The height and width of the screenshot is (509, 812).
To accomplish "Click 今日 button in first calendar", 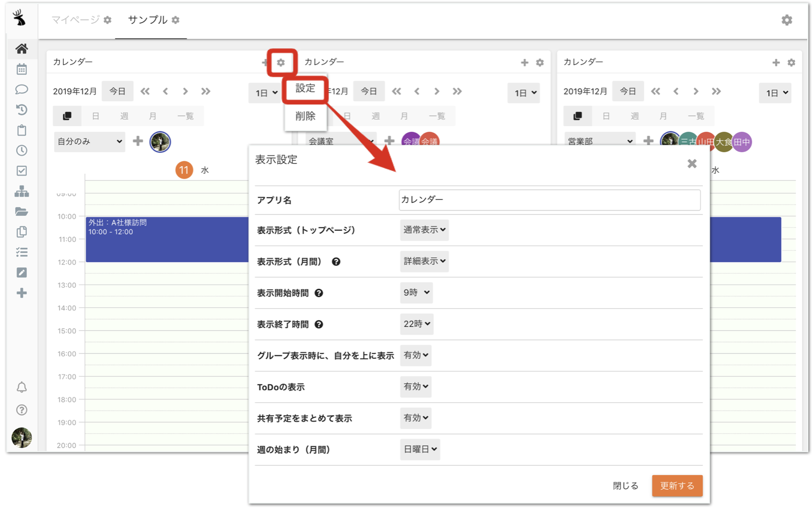I will pyautogui.click(x=117, y=91).
